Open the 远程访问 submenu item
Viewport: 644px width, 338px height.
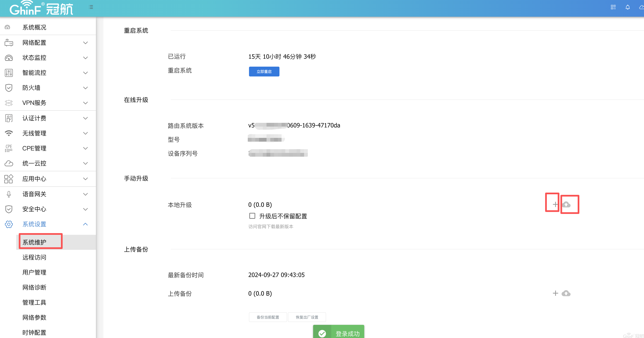[x=34, y=257]
